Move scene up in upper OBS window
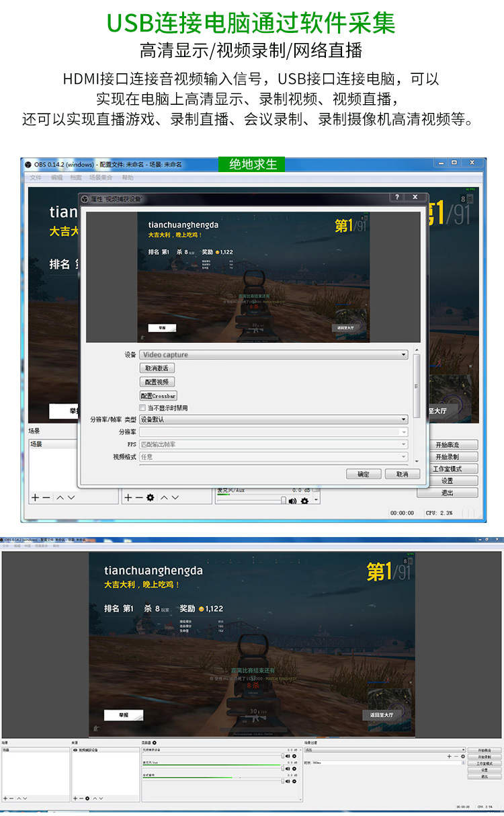Screen dimensions: 504x816 click(x=60, y=497)
